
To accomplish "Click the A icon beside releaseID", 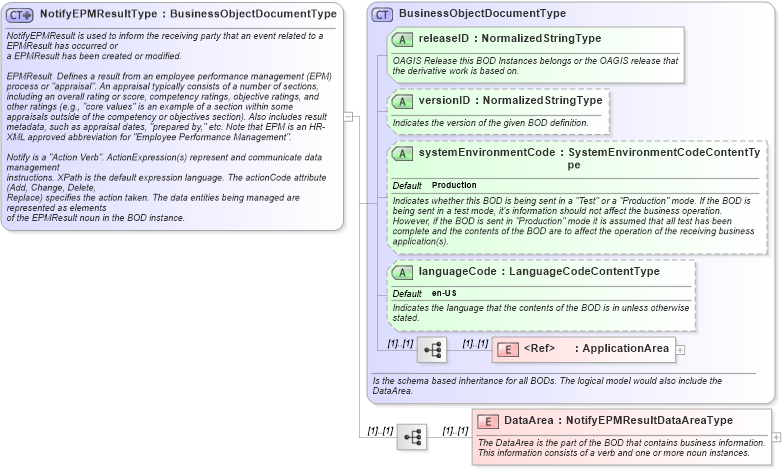I will pyautogui.click(x=402, y=40).
